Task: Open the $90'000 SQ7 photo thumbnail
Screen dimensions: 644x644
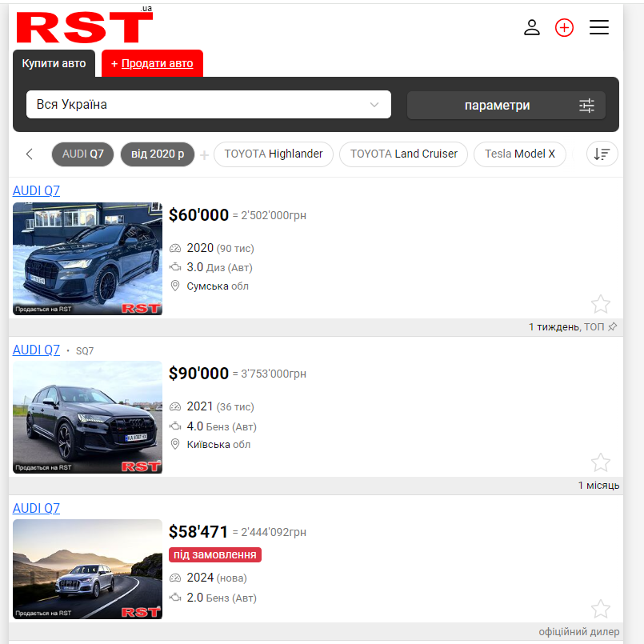Action: click(x=86, y=417)
